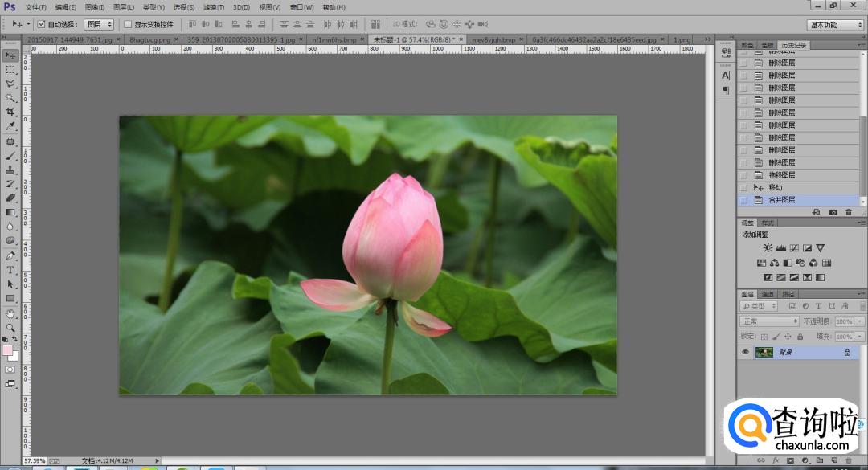Click the foreground color swatch

click(x=8, y=350)
